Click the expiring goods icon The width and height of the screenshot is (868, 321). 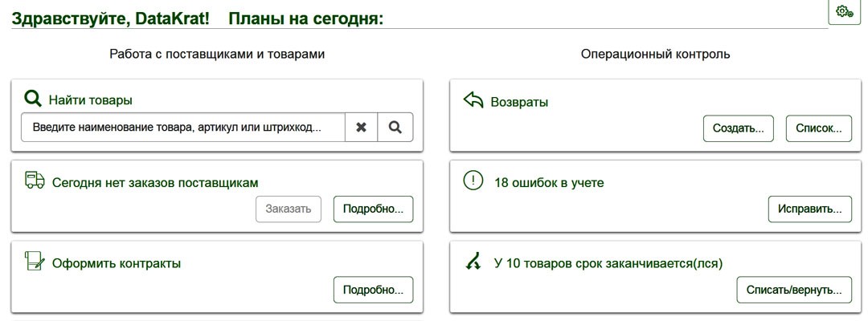pos(473,262)
